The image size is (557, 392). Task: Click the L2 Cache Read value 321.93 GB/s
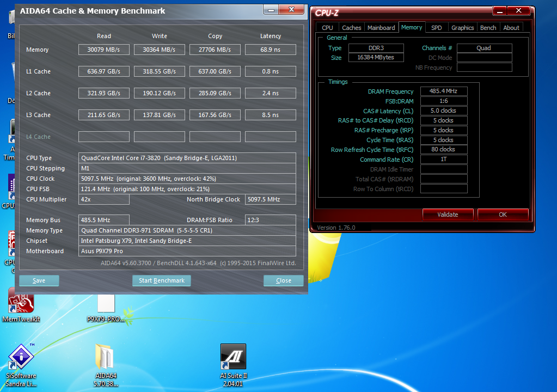[x=104, y=93]
